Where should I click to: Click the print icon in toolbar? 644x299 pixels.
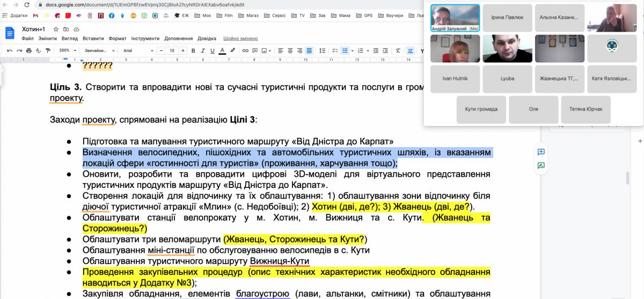[30, 50]
